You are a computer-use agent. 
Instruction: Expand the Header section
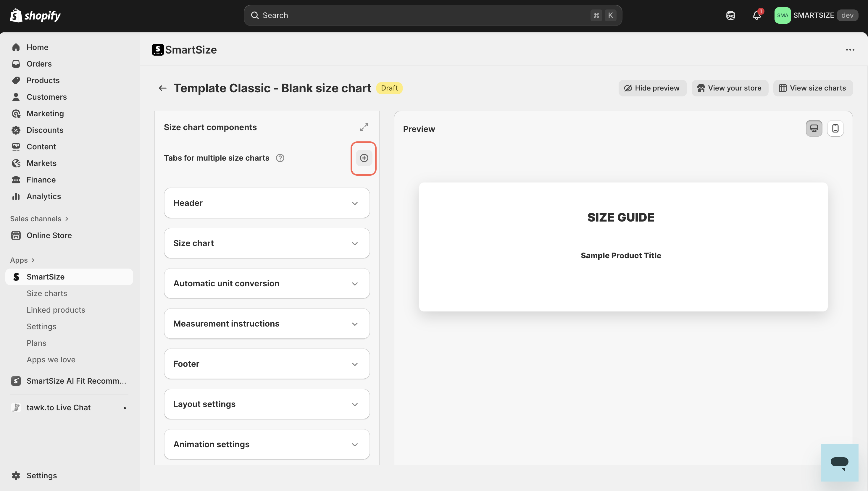pos(266,203)
